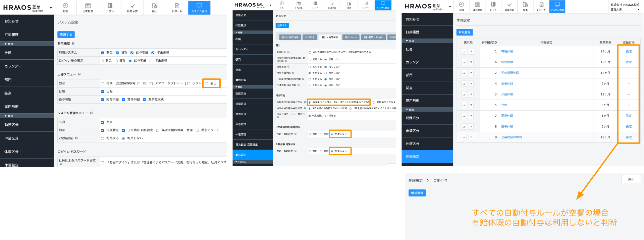Switch to the 通知メール tab
The image size is (644, 240).
351,37
